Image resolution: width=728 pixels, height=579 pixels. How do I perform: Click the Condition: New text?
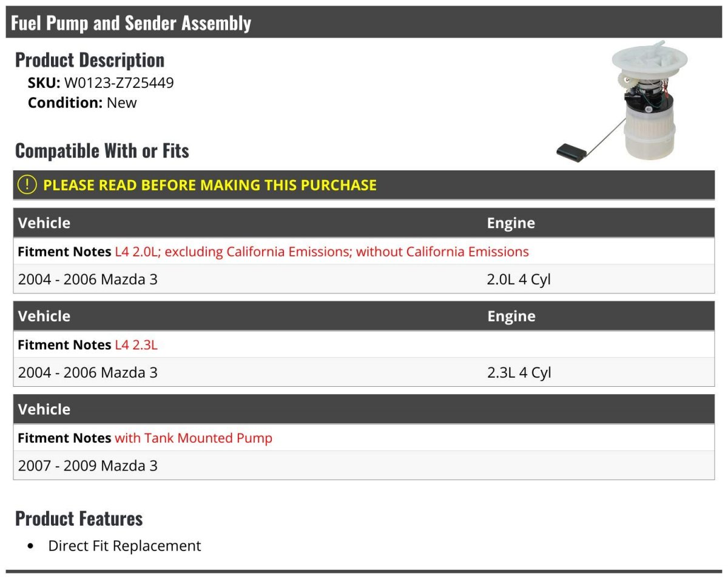tap(83, 102)
